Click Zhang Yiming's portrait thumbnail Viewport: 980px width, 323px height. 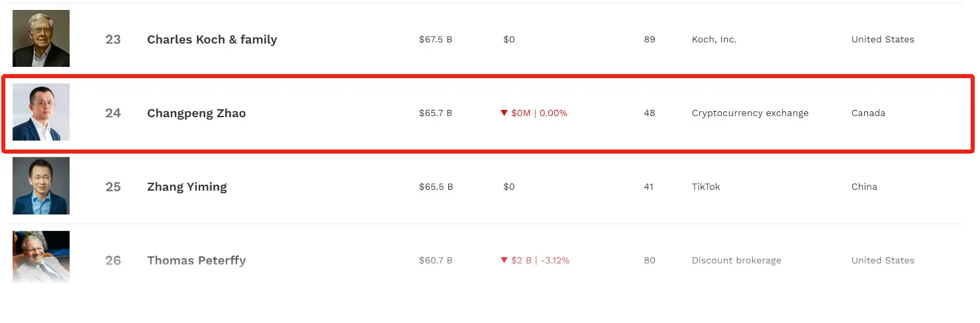tap(41, 186)
